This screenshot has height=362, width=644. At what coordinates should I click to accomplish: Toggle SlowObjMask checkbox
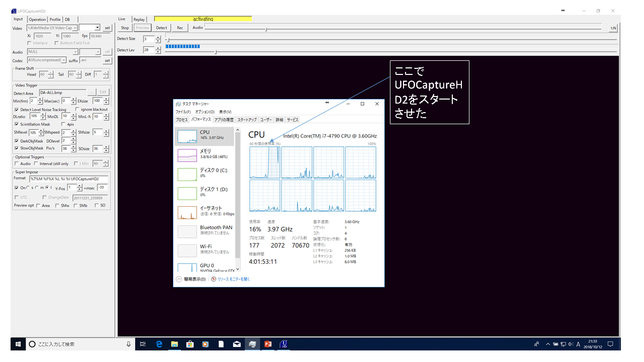[17, 148]
